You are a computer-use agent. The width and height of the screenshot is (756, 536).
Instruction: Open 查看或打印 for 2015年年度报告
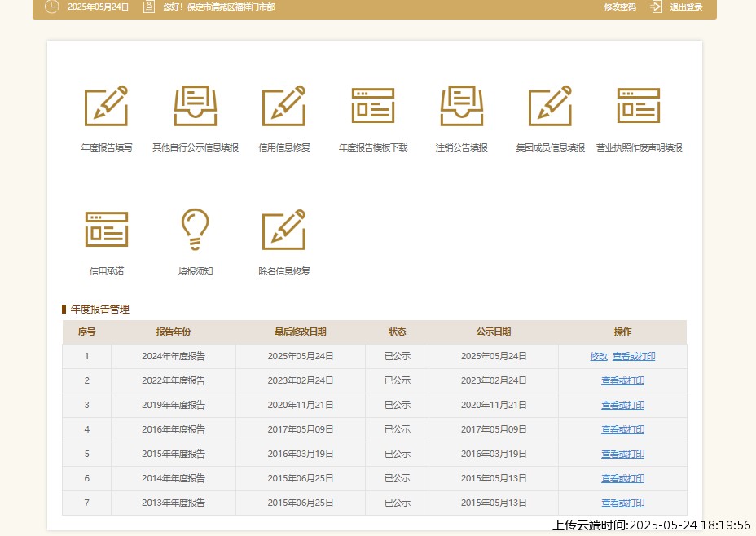point(622,454)
